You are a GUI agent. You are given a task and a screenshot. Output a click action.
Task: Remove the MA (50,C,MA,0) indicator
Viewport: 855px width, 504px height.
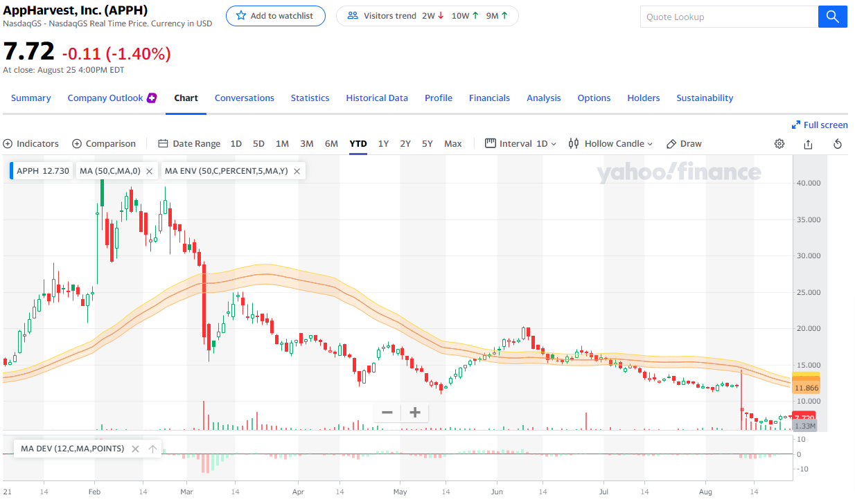pyautogui.click(x=149, y=171)
